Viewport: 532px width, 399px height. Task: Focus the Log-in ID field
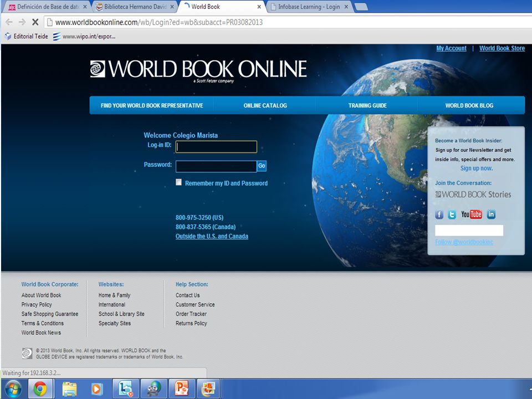(x=216, y=147)
